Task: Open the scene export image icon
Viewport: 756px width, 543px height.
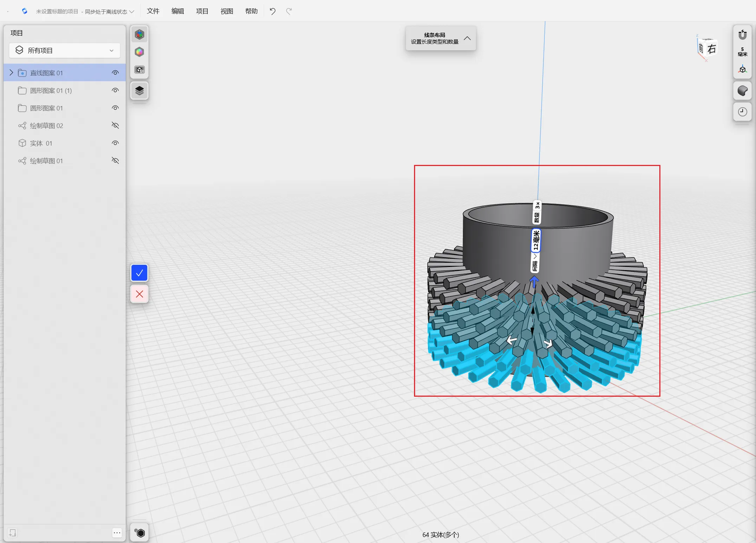Action: click(140, 70)
